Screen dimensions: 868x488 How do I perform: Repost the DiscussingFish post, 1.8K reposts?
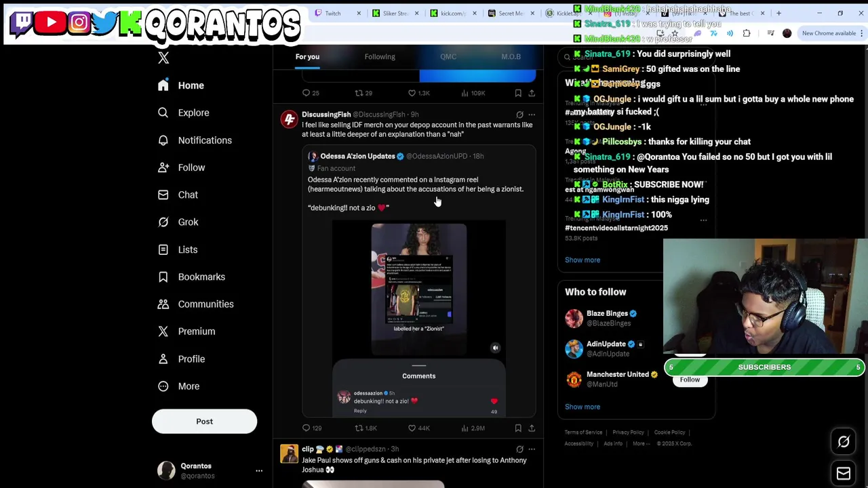click(x=366, y=428)
